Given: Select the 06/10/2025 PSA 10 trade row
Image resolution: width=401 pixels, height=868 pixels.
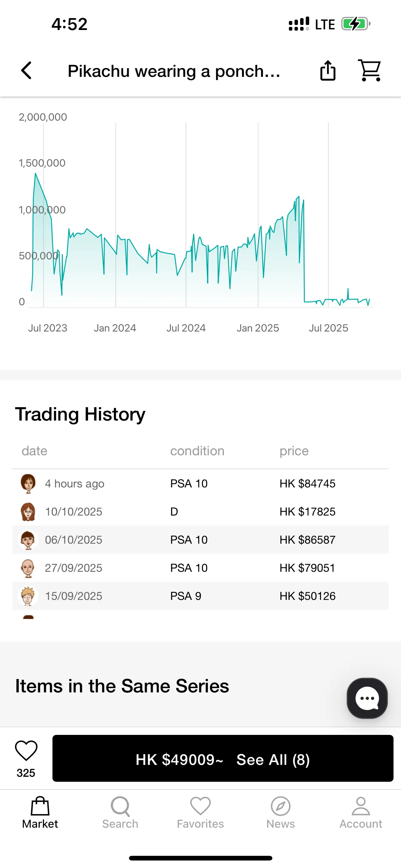Looking at the screenshot, I should coord(200,540).
